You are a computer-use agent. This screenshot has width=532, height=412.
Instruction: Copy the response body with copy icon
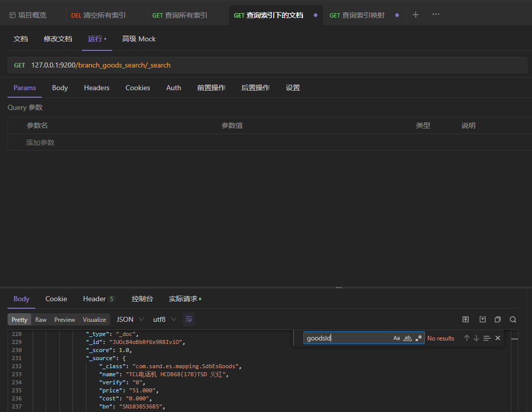coord(498,319)
